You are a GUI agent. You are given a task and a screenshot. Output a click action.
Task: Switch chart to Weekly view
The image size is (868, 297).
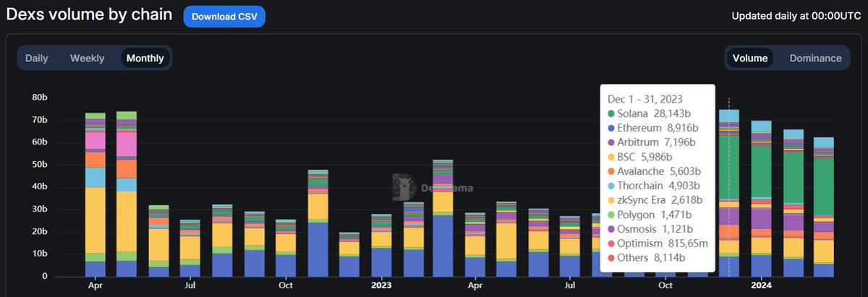87,59
